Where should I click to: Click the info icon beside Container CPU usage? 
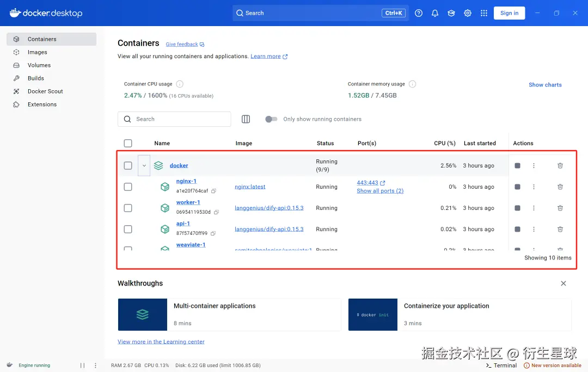coord(180,84)
